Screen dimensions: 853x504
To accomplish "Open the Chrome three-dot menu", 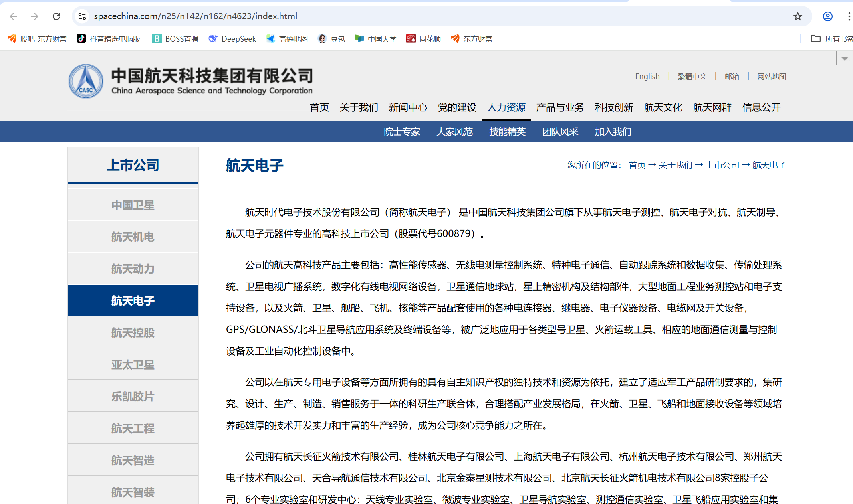I will point(849,16).
